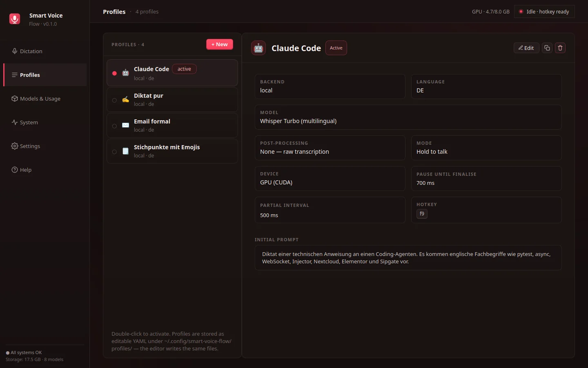The image size is (588, 368).
Task: Select the Diktat pur radio circle
Action: pyautogui.click(x=114, y=100)
